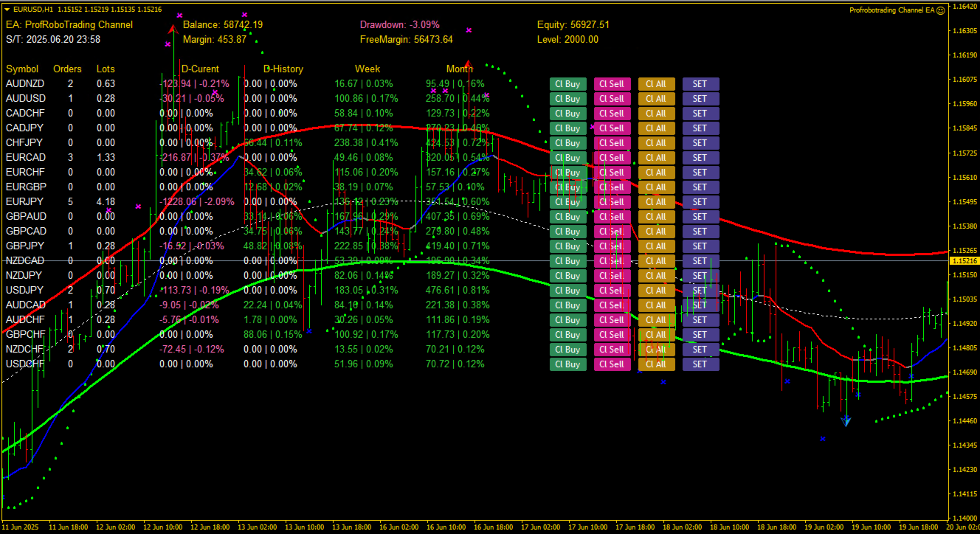Close EURJPY sell orders
This screenshot has width=980, height=534.
tap(612, 202)
